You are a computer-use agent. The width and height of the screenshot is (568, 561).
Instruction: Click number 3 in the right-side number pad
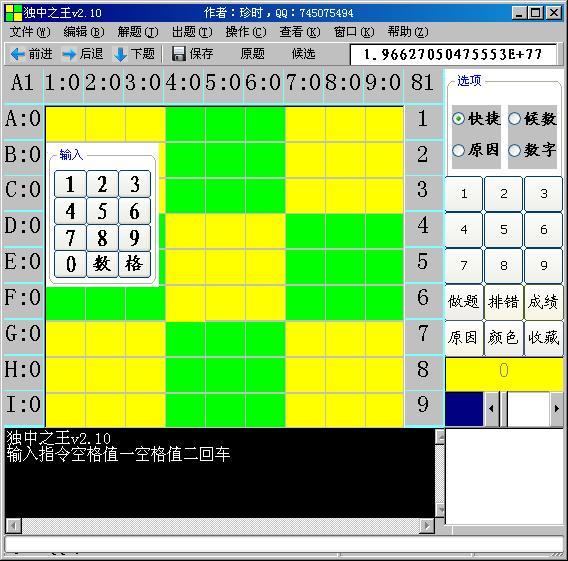(543, 194)
